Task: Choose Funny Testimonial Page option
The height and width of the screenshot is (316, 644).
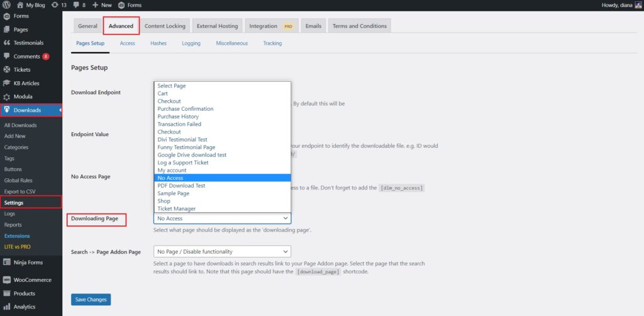Action: click(222, 147)
